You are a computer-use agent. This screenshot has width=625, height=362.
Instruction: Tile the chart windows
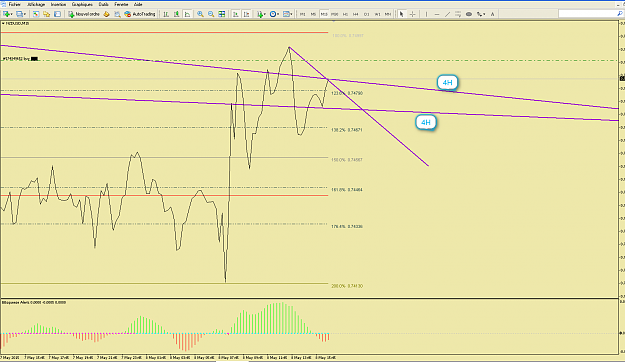click(x=222, y=14)
